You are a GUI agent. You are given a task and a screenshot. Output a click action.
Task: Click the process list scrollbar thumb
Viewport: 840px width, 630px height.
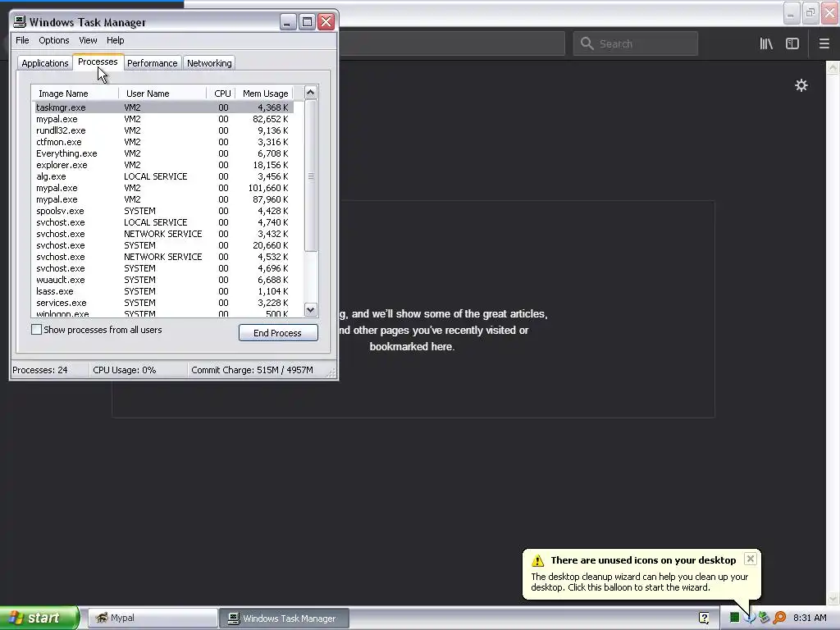point(311,176)
